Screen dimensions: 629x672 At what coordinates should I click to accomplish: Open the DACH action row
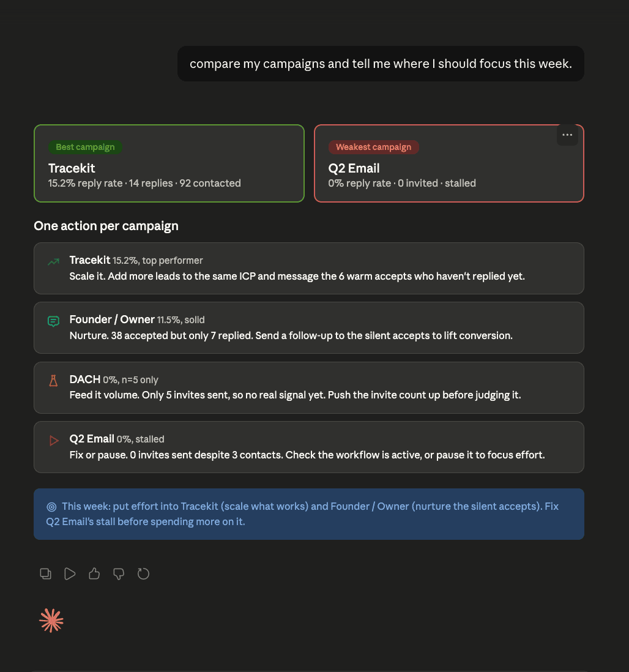pos(309,388)
